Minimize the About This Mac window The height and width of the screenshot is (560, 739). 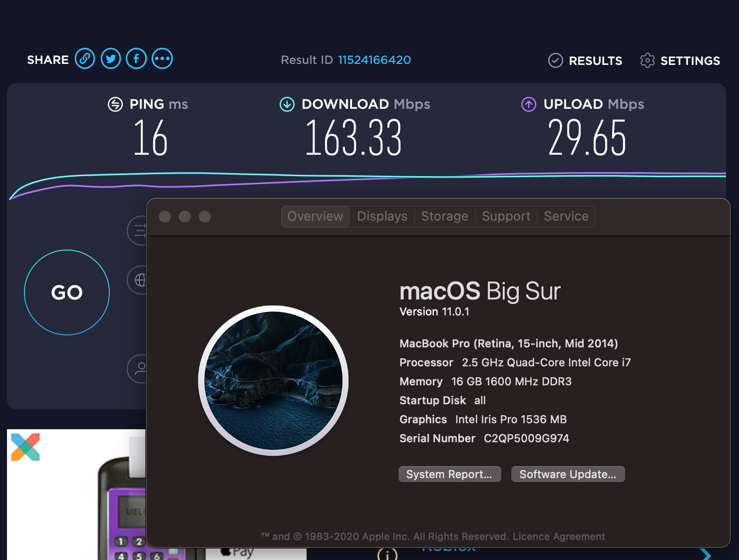point(185,217)
